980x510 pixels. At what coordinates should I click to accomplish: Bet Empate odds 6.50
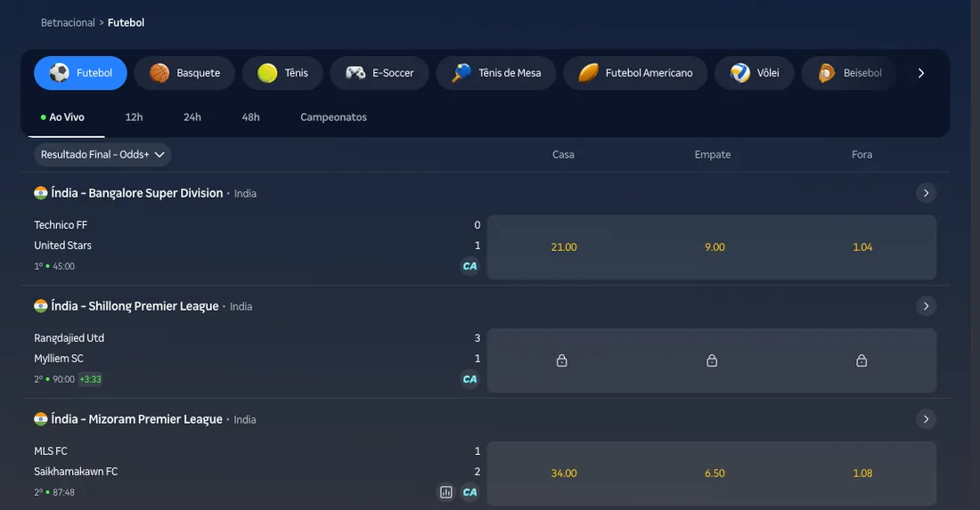[715, 474]
